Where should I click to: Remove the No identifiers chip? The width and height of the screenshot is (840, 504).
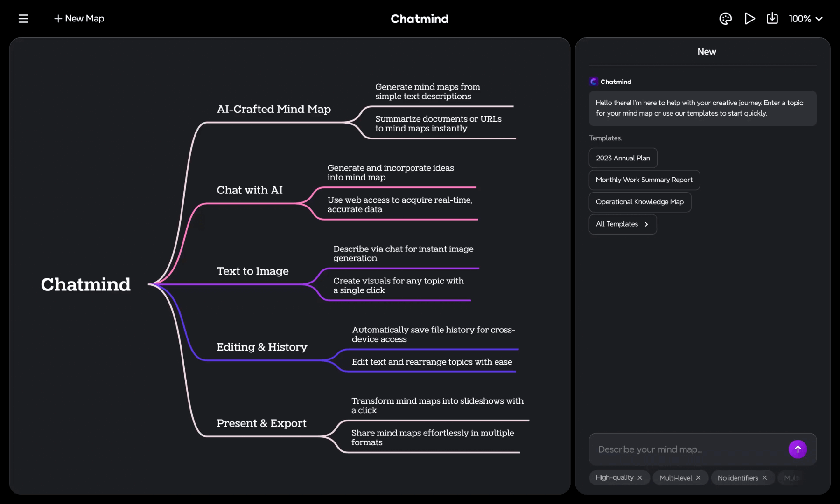click(x=765, y=478)
